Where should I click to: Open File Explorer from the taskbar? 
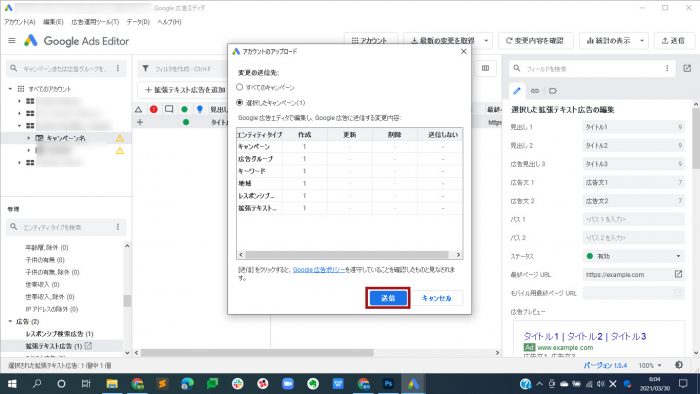pyautogui.click(x=112, y=384)
